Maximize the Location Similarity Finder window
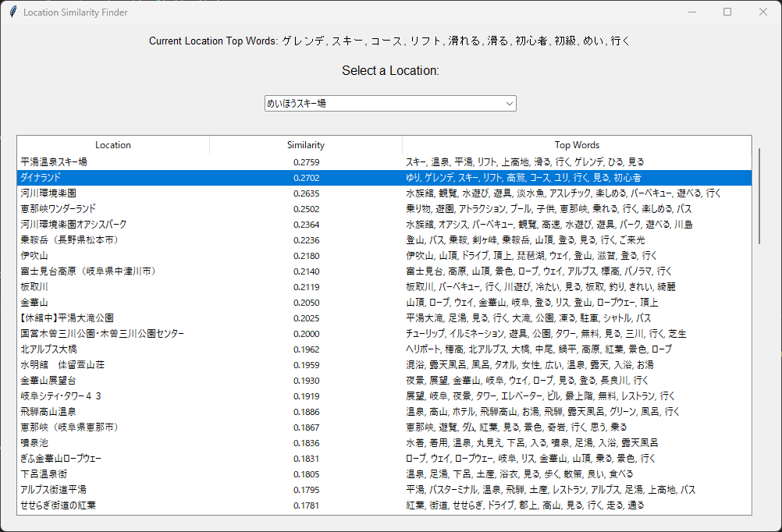 point(727,12)
